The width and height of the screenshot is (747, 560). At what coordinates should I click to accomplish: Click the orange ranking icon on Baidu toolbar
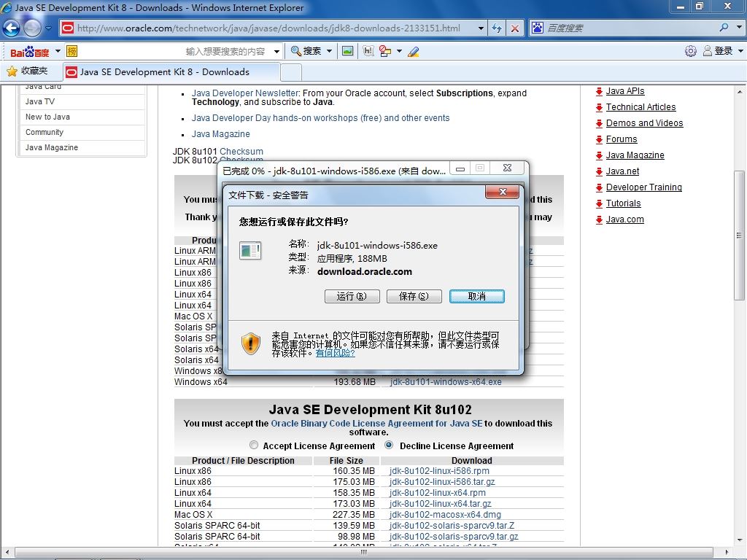click(x=72, y=51)
